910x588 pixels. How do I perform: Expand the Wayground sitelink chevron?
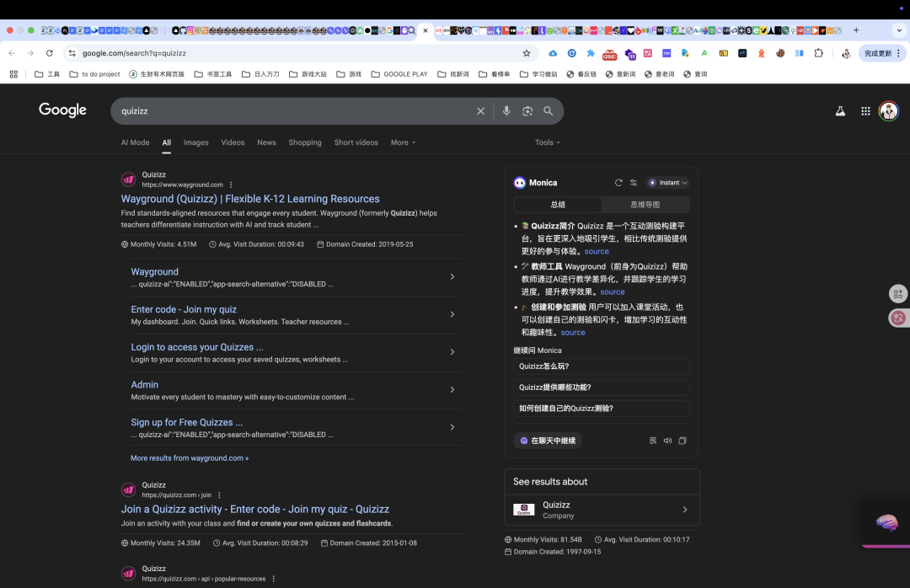tap(452, 277)
